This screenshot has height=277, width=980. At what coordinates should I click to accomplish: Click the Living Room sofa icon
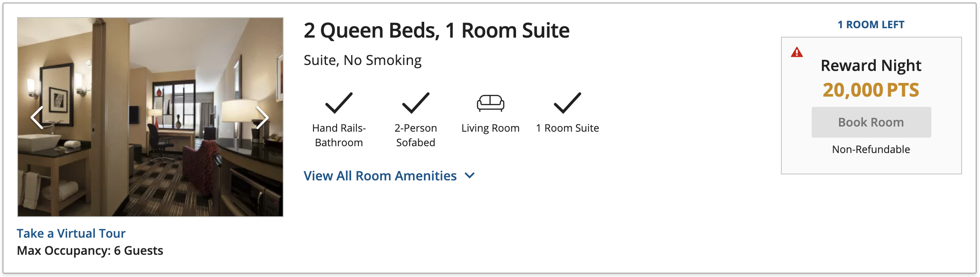pyautogui.click(x=490, y=103)
